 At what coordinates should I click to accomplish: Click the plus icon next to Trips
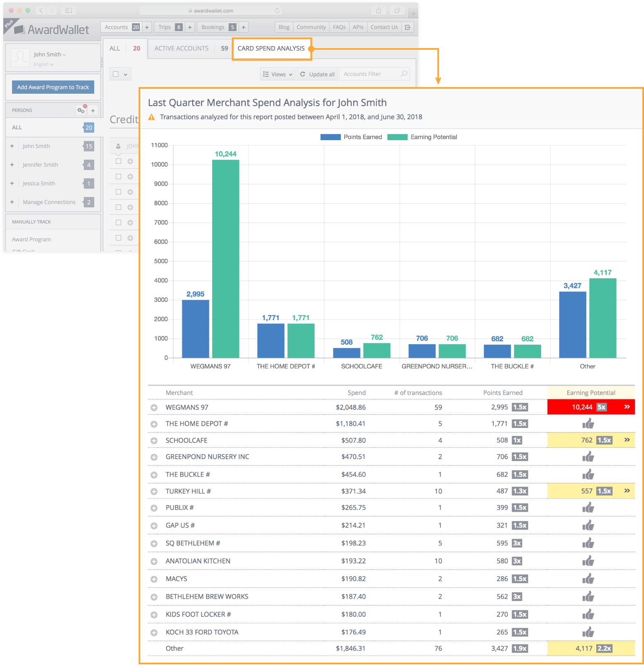point(190,27)
